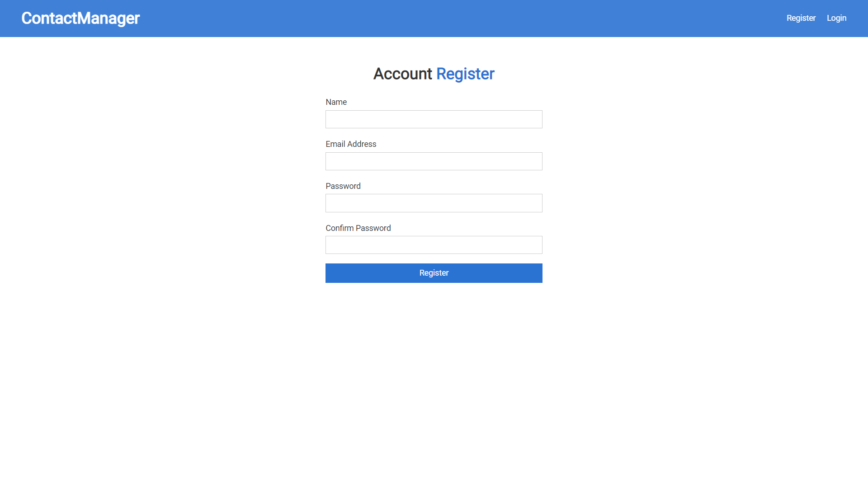Select the Password text box
The height and width of the screenshot is (488, 868).
434,203
